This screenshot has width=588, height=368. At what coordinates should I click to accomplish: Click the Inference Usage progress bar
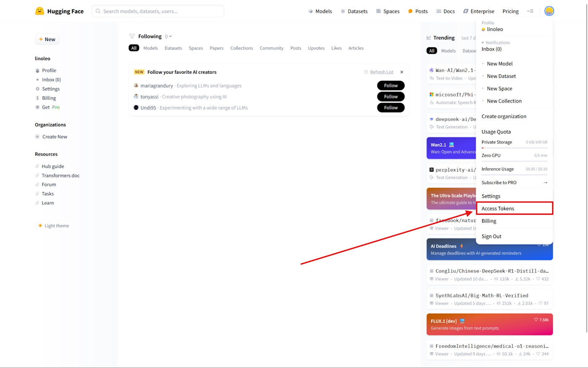coord(514,175)
